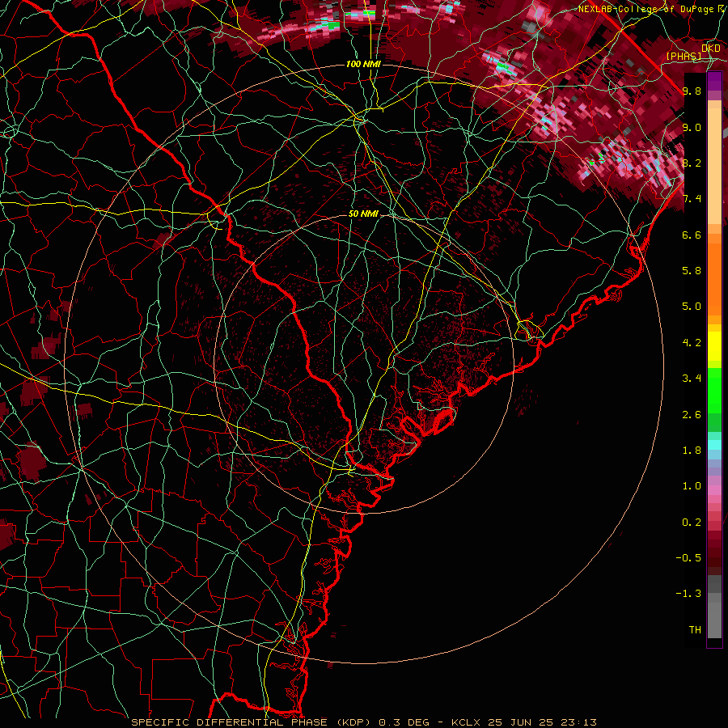Viewport: 728px width, 728px height.
Task: Select the 0.2 value on the color scale
Action: [x=692, y=523]
